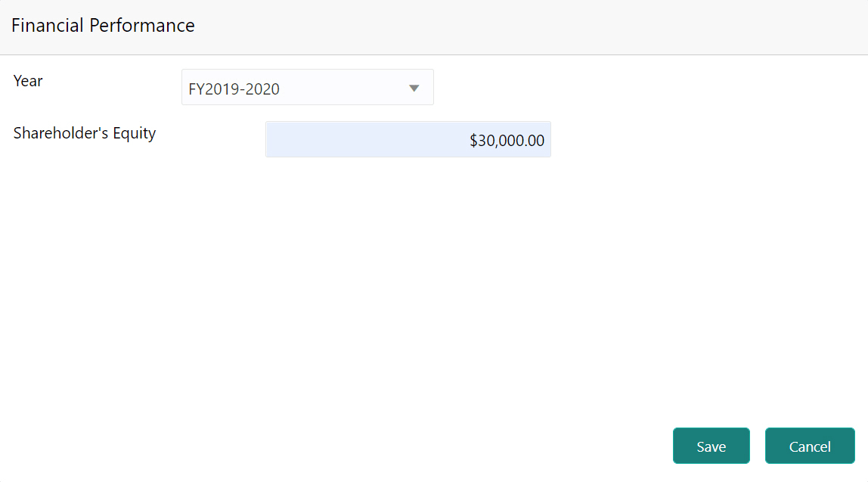
Task: Toggle the Year list via triangle icon
Action: (414, 88)
